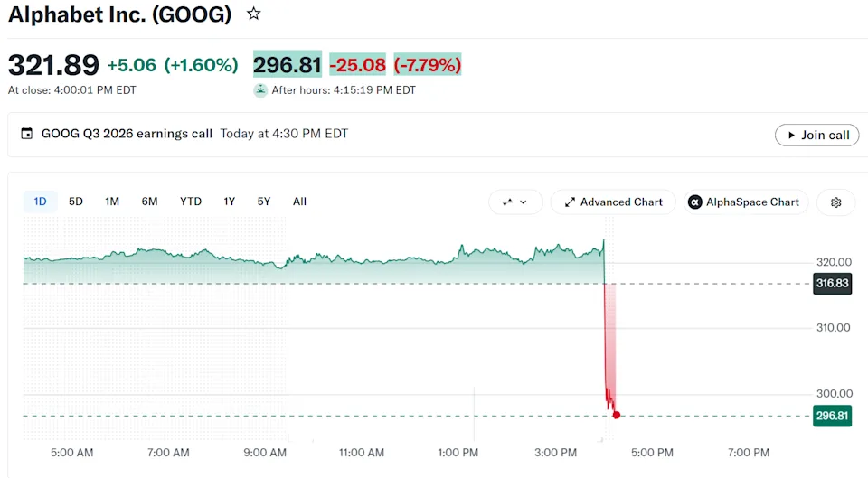This screenshot has width=868, height=478.
Task: Join the Q3 2026 earnings call
Action: [x=817, y=135]
